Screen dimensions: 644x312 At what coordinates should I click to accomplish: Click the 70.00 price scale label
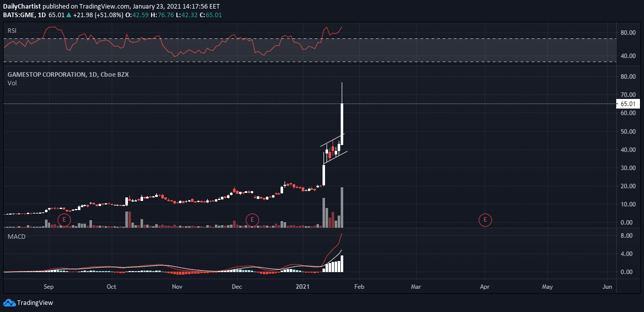tap(628, 95)
